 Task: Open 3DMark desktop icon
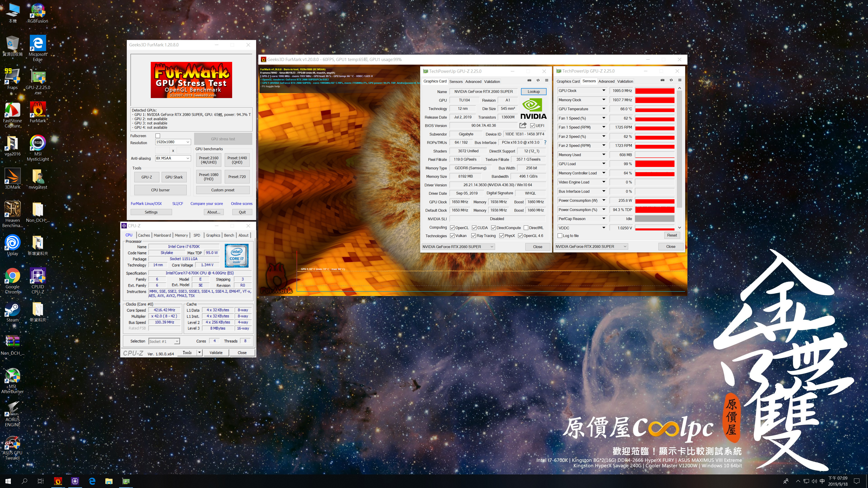pos(12,178)
